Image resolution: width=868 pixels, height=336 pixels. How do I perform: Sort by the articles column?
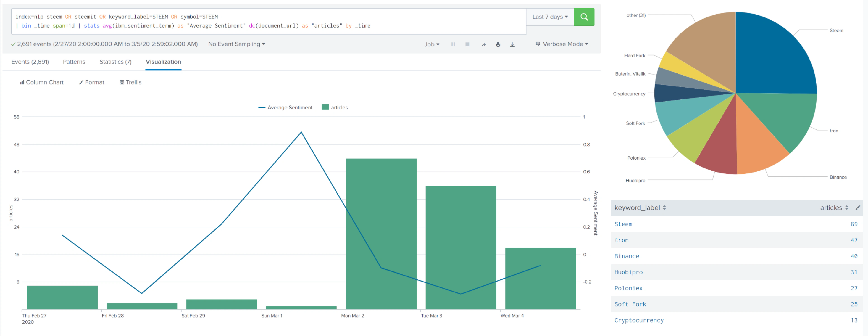(x=834, y=208)
